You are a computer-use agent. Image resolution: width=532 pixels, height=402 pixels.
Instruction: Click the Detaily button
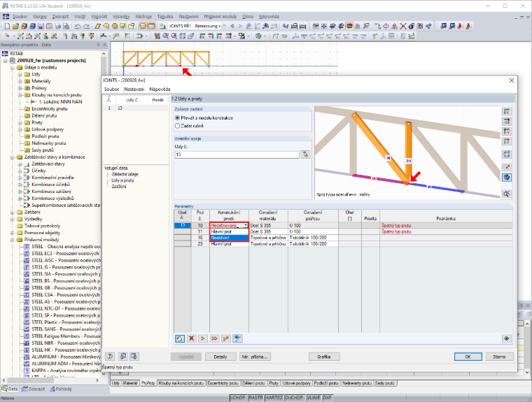(220, 357)
